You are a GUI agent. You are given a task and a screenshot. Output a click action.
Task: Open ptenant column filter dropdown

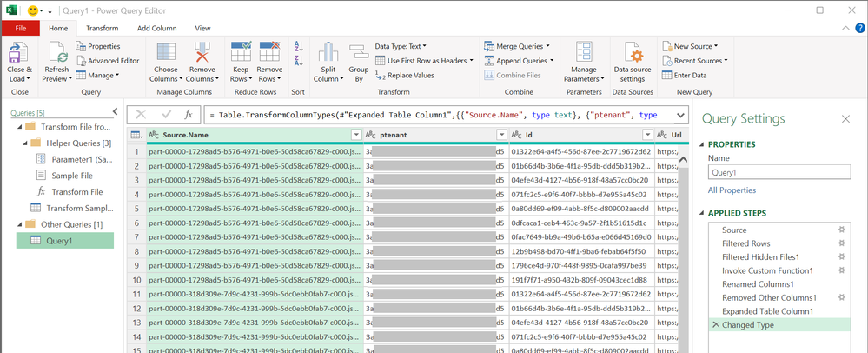coord(501,135)
